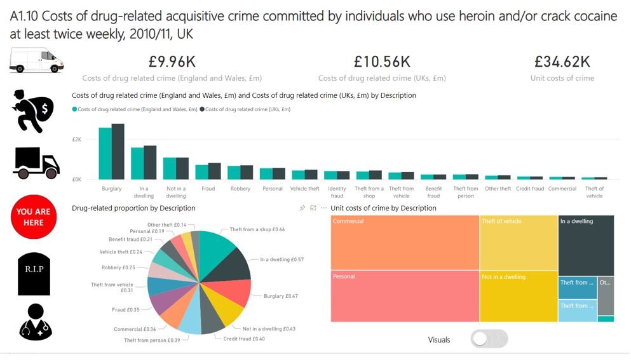Pin the pie chart visual
Screen dimensions: 631x364
(302, 208)
